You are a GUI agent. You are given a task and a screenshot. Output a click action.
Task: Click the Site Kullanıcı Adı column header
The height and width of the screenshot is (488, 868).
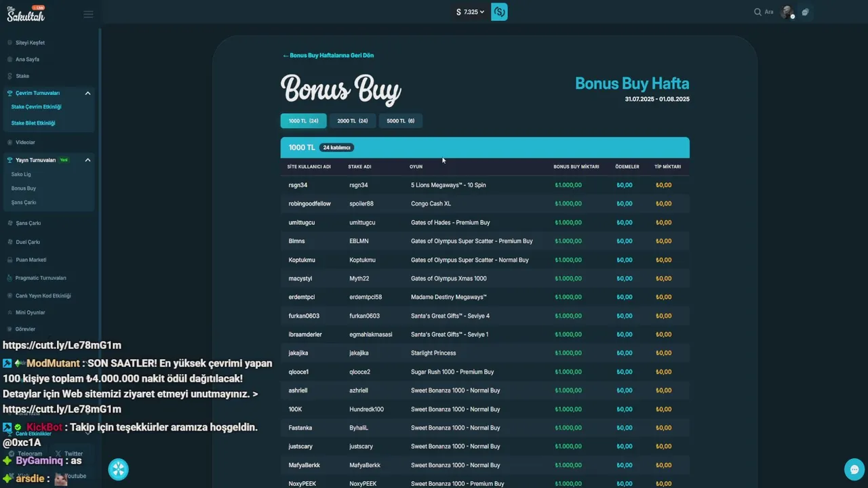[309, 167]
